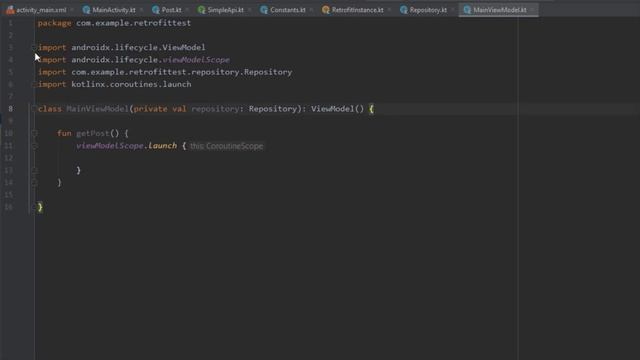Click the 'this: CoroutineScope' inlay hint
Viewport: 640px width, 360px height.
(227, 146)
